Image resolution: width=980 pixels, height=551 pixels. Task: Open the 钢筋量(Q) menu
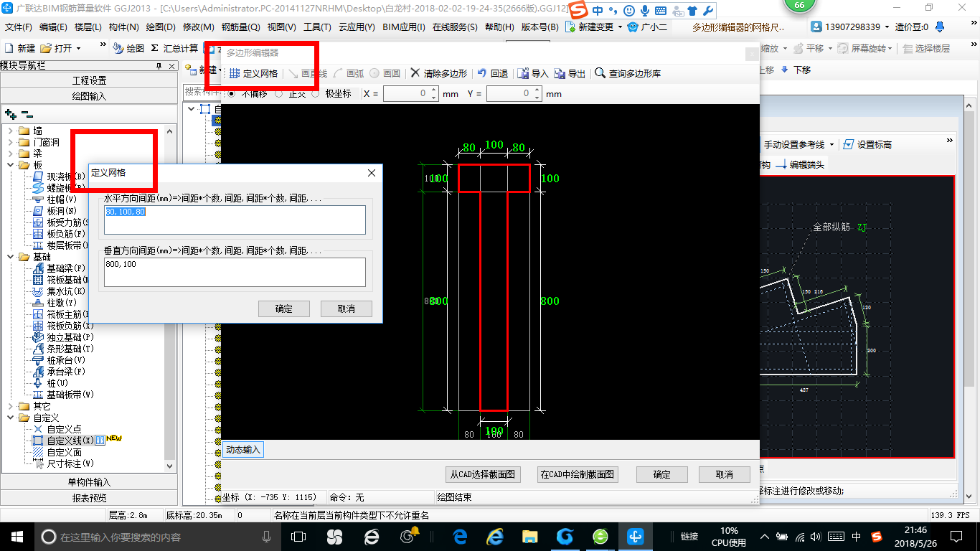(240, 27)
